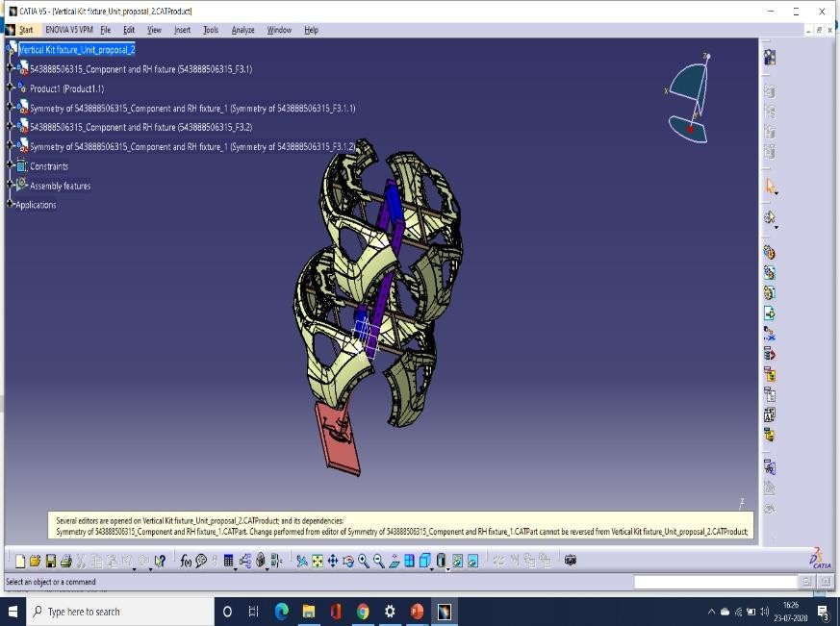Open the Analyze menu
The width and height of the screenshot is (840, 626).
coord(242,30)
